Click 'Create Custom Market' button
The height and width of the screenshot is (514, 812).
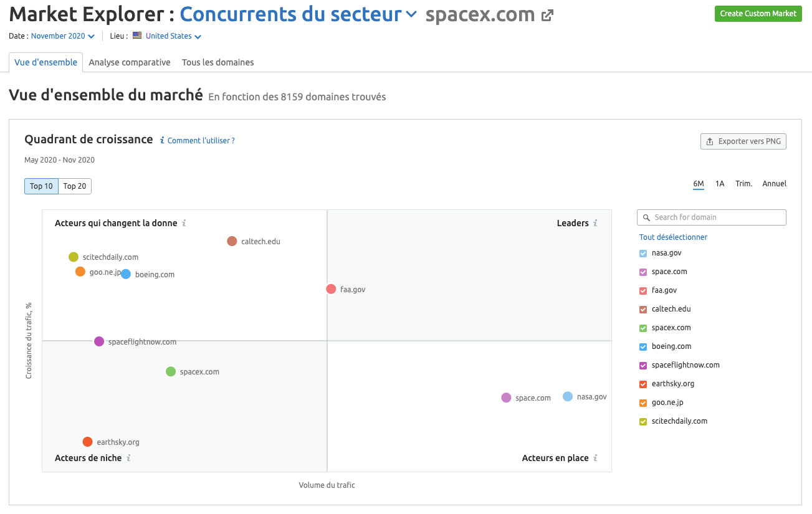click(x=758, y=14)
